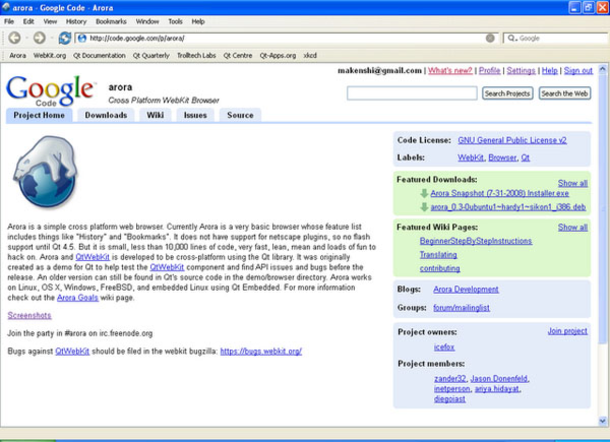Click the Browser label link
610x442 pixels.
[x=502, y=158]
